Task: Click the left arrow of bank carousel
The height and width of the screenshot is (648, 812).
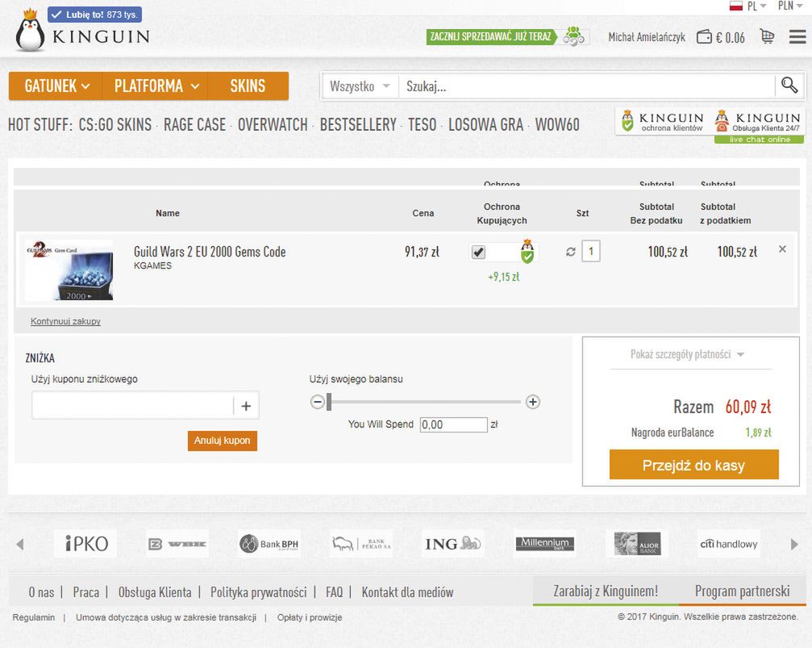Action: click(20, 545)
